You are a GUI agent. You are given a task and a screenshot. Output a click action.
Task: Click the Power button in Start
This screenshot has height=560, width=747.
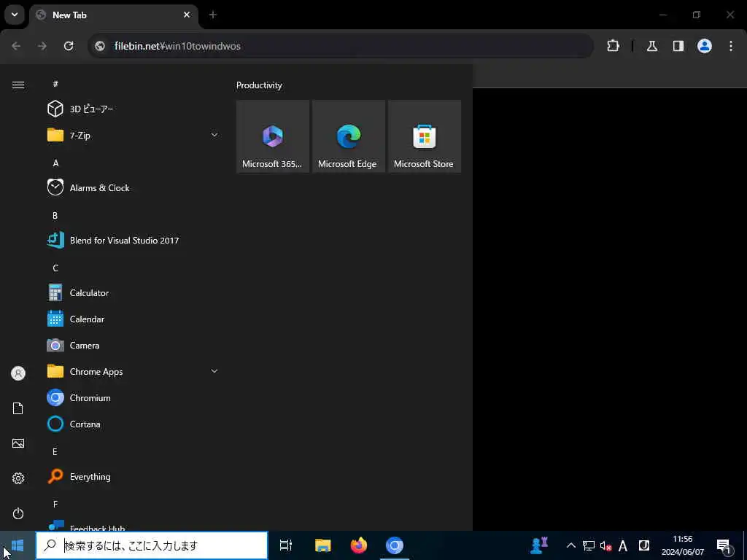pyautogui.click(x=18, y=513)
